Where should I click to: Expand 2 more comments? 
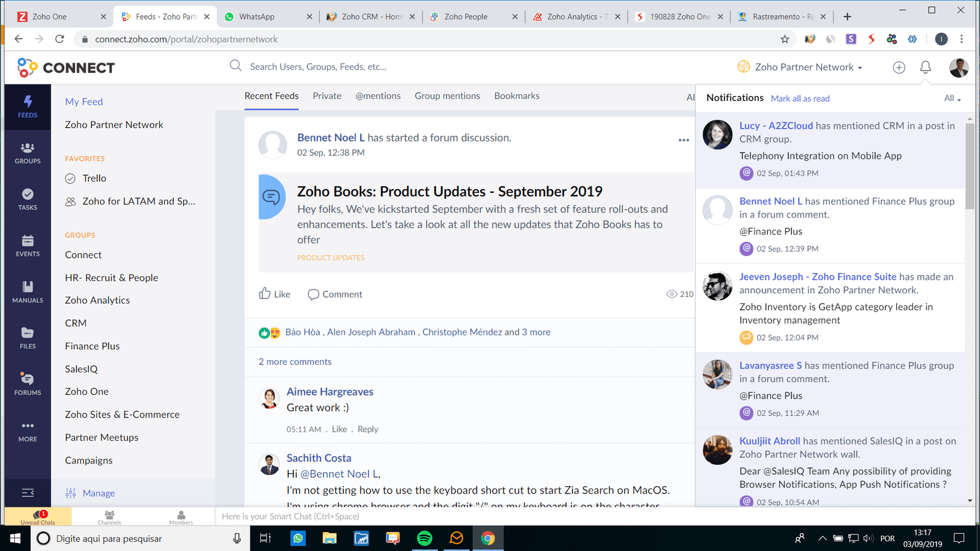[295, 362]
